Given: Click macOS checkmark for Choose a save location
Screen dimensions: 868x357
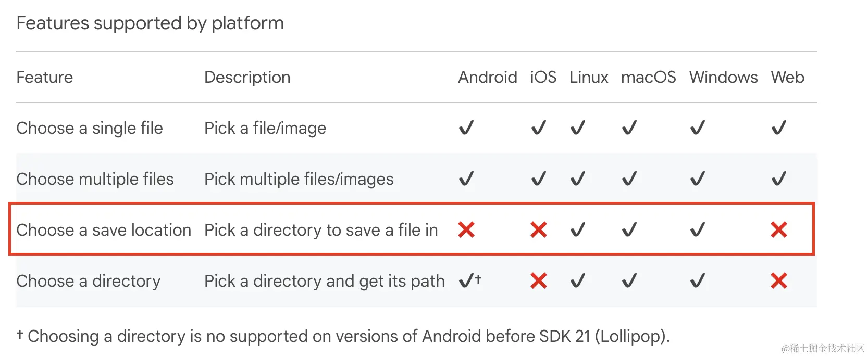Looking at the screenshot, I should 629,229.
